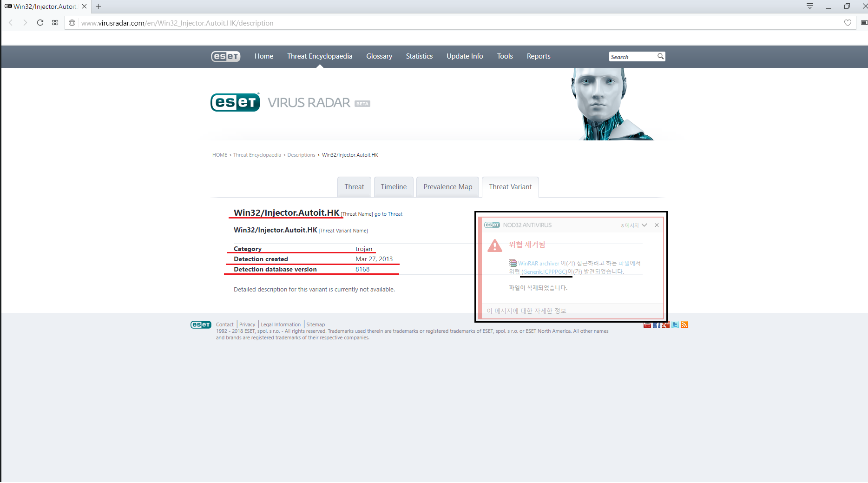The width and height of the screenshot is (868, 483).
Task: Click the battery saver icon by address bar
Action: 864,23
